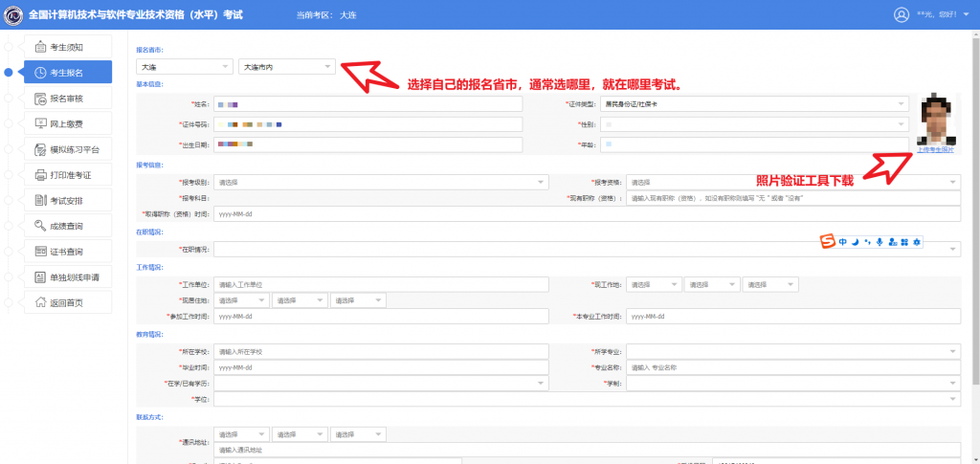Click the user avatar icon
Viewport: 980px width, 464px height.
click(x=901, y=15)
